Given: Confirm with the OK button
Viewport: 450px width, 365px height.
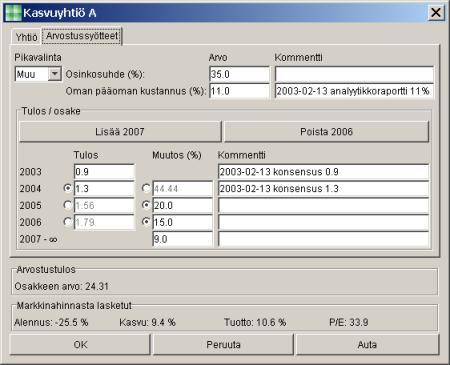Looking at the screenshot, I should click(x=80, y=345).
